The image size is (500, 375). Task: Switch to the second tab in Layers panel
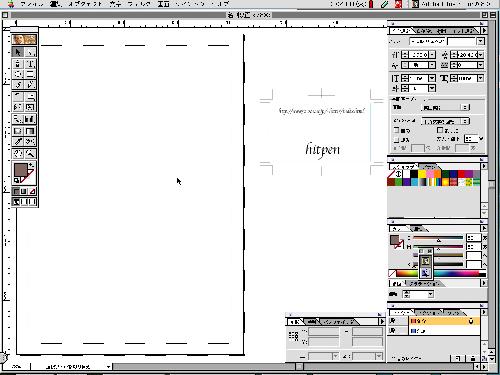[428, 313]
